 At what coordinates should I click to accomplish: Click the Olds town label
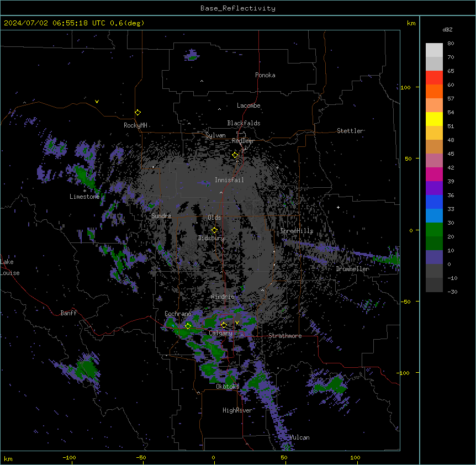(214, 218)
